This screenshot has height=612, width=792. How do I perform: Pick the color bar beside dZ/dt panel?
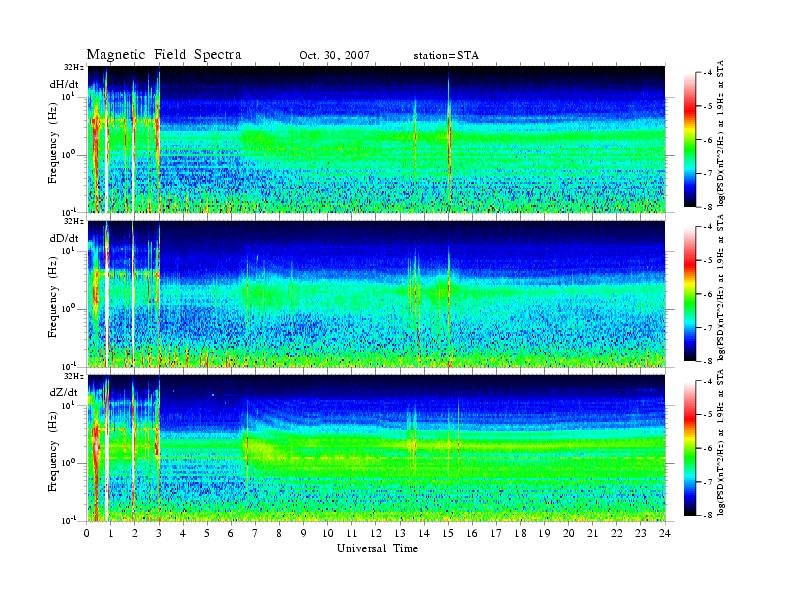(689, 448)
